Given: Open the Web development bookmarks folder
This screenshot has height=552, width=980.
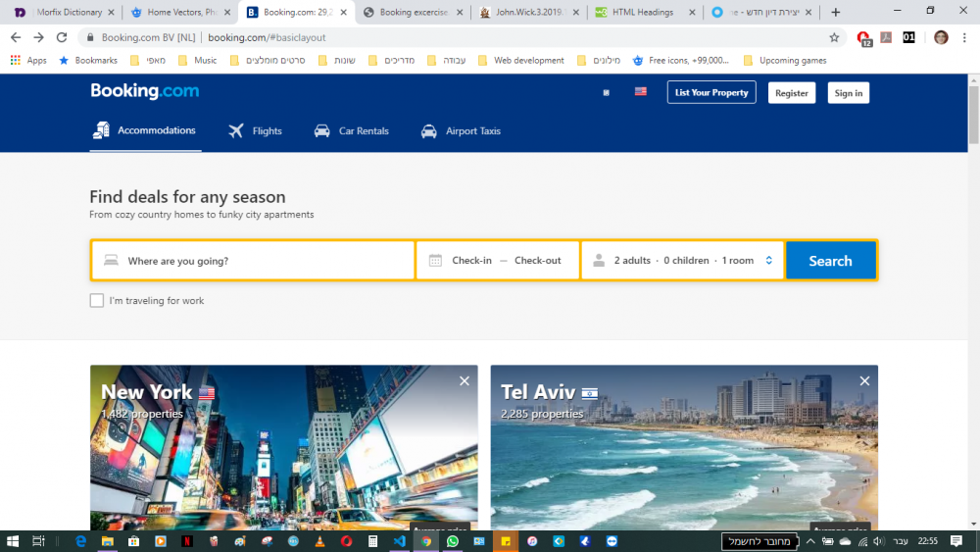Looking at the screenshot, I should point(520,61).
